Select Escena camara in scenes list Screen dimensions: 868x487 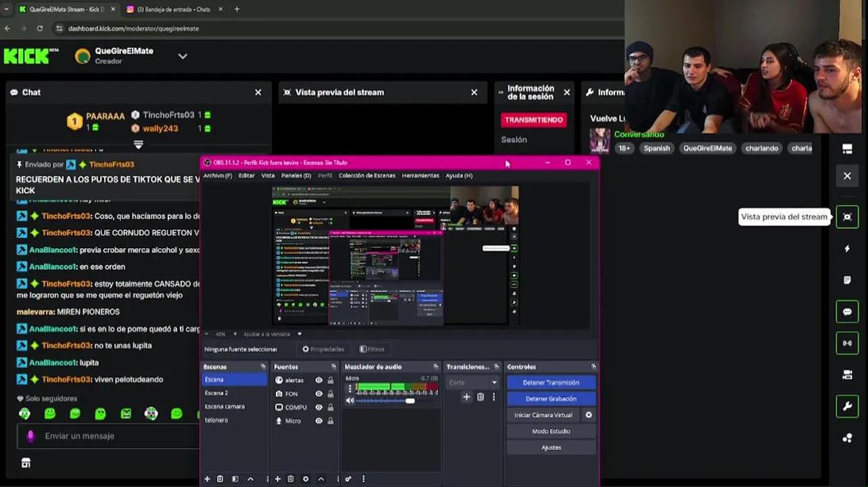click(234, 407)
